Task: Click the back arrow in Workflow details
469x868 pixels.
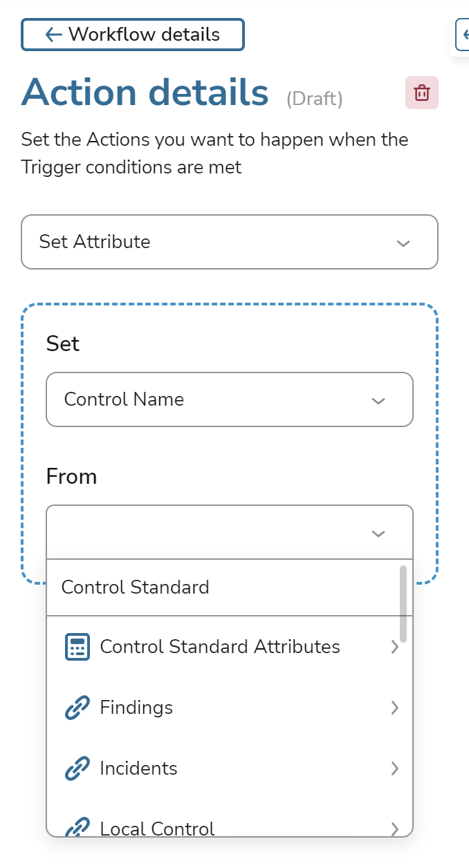Action: (53, 35)
